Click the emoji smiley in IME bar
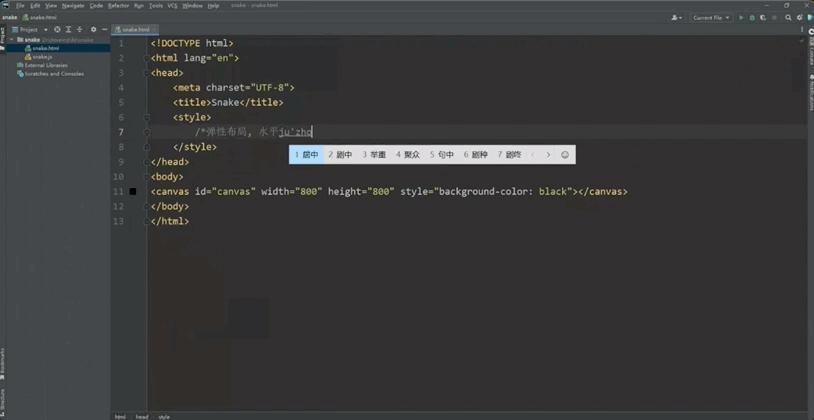Image resolution: width=814 pixels, height=420 pixels. coord(565,155)
